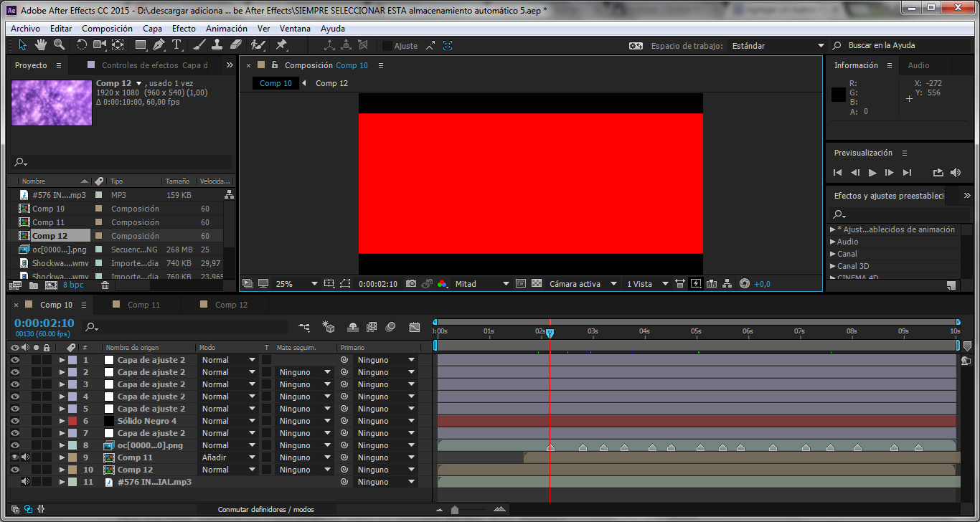Open the Composición menu
This screenshot has height=522, width=980.
[107, 29]
